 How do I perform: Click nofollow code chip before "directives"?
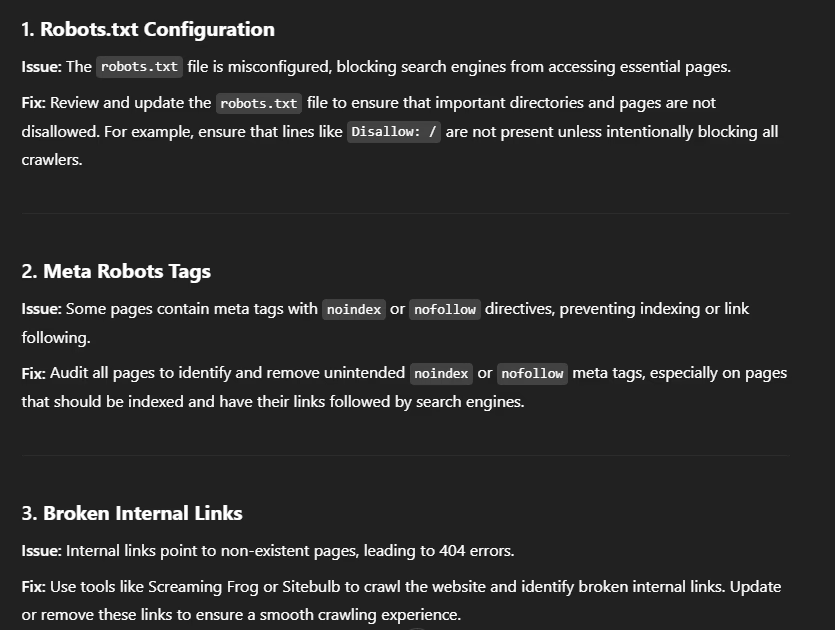pos(445,309)
